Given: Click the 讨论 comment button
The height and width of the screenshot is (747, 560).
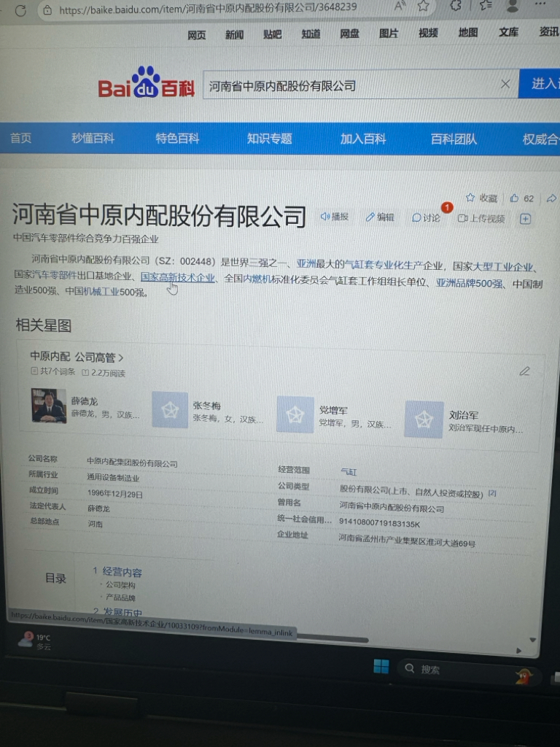Looking at the screenshot, I should tap(426, 217).
